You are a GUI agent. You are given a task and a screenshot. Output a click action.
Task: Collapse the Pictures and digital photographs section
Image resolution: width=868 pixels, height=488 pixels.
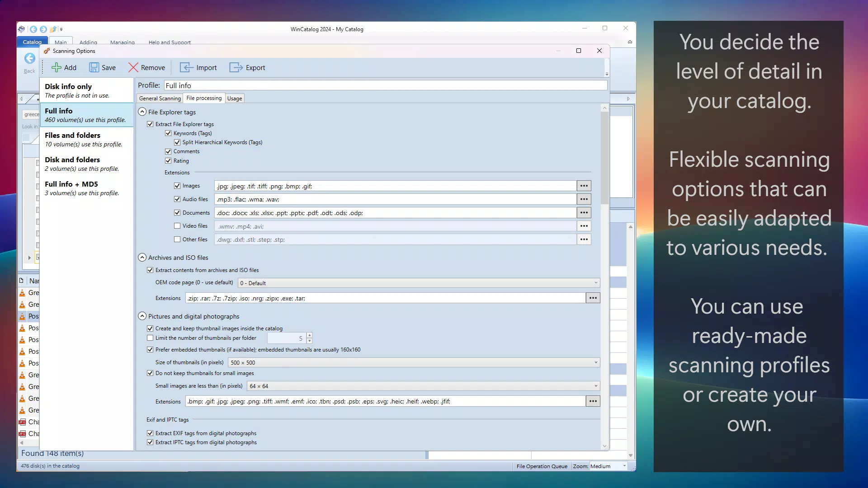(x=142, y=316)
